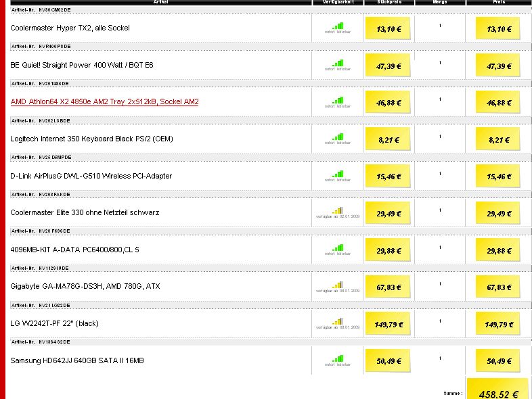The width and height of the screenshot is (532, 399).
Task: Click availability icon for BE Quiet! Straight Power
Action: click(338, 63)
